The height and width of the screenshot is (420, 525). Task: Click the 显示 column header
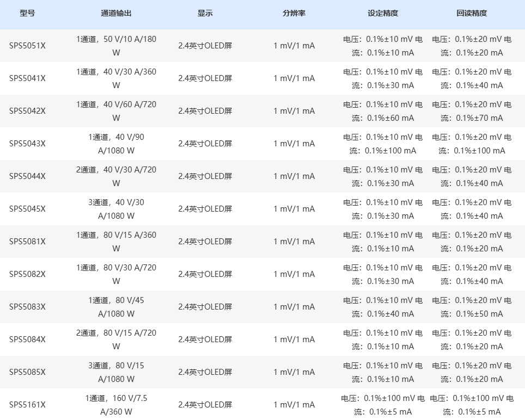(205, 14)
